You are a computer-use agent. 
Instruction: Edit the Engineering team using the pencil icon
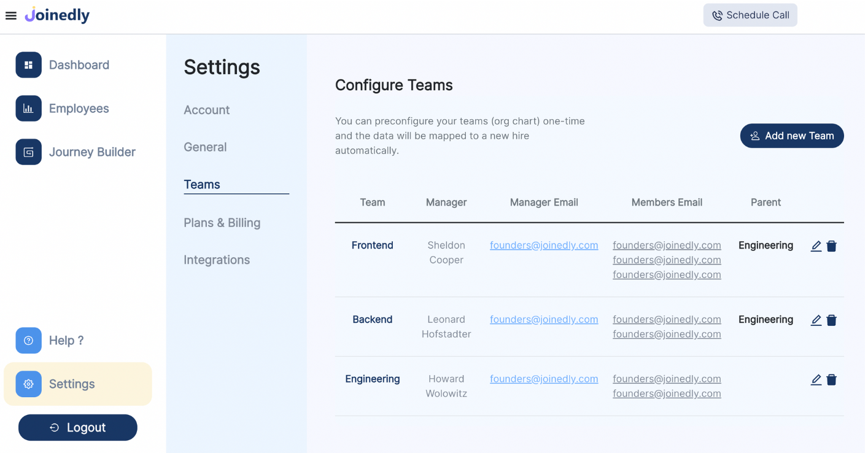pos(816,379)
